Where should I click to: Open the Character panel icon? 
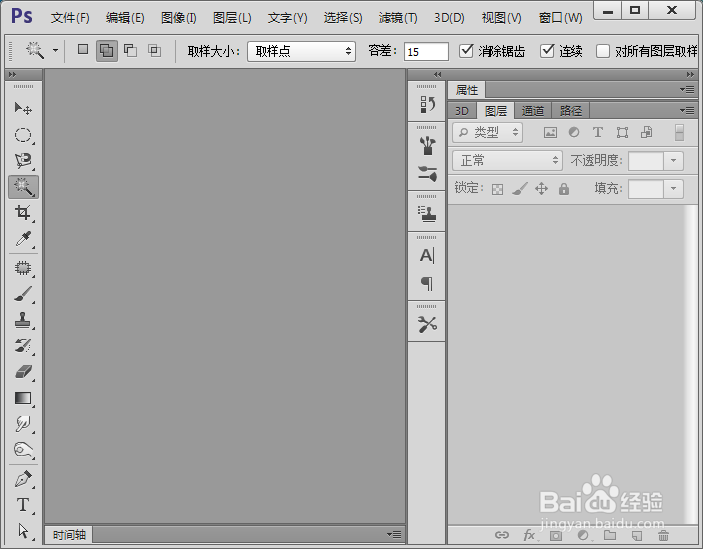pos(427,255)
